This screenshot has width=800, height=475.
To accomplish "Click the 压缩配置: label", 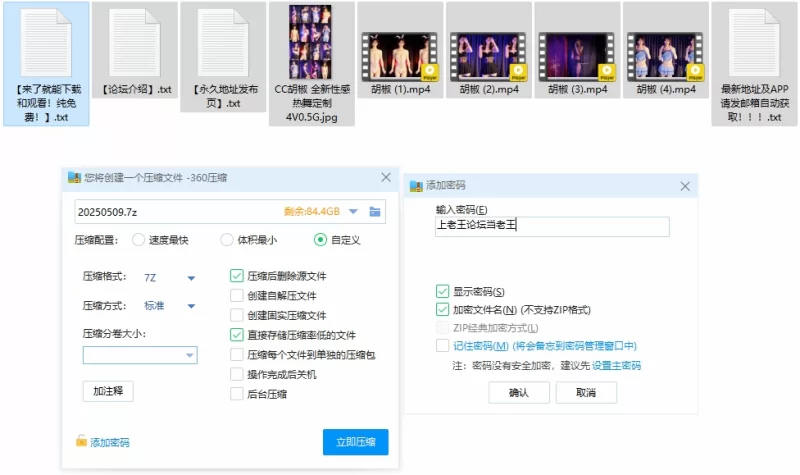I will pyautogui.click(x=96, y=240).
